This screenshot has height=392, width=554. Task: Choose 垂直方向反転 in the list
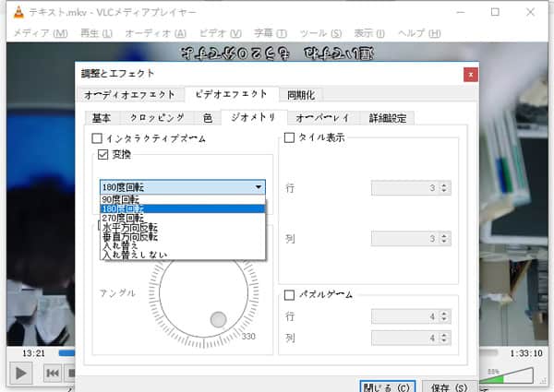click(183, 236)
